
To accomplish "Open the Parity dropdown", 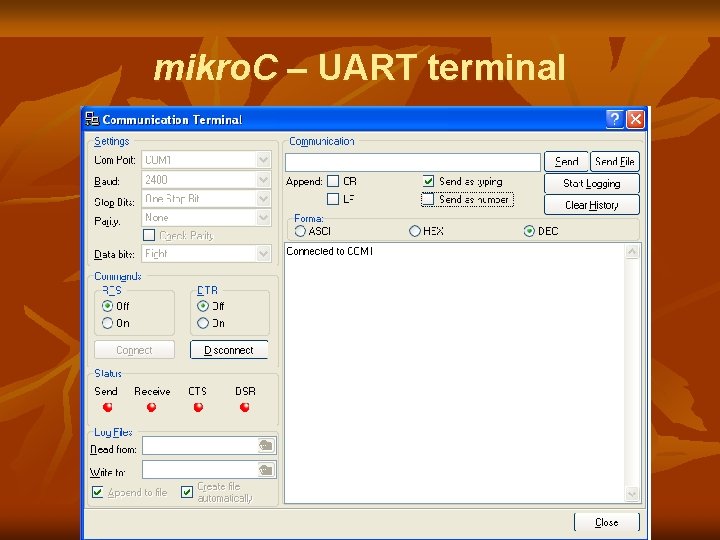I will [x=263, y=217].
